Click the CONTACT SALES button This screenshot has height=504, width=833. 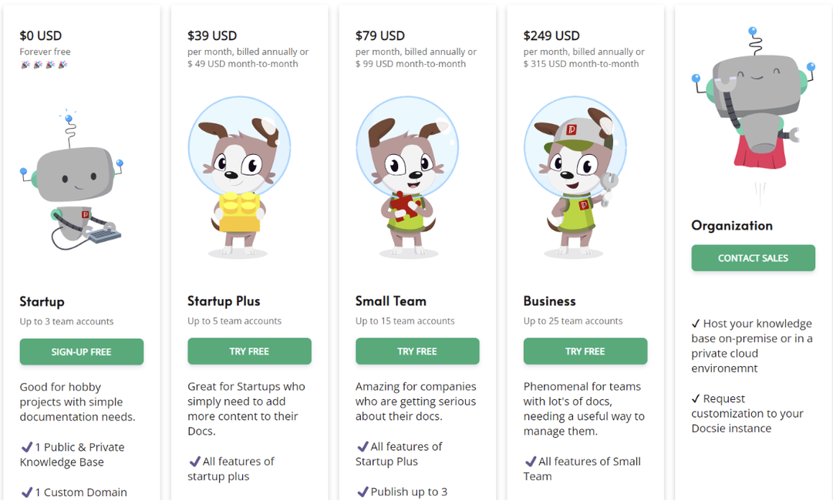(753, 258)
